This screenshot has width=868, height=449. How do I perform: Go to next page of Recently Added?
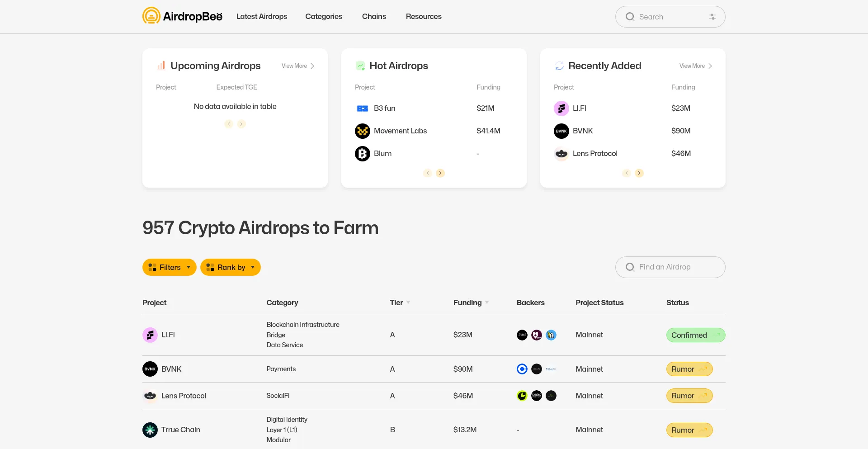pos(639,173)
